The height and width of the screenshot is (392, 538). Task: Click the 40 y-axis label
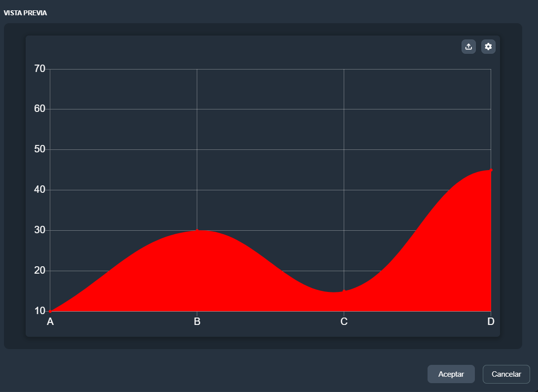(40, 190)
